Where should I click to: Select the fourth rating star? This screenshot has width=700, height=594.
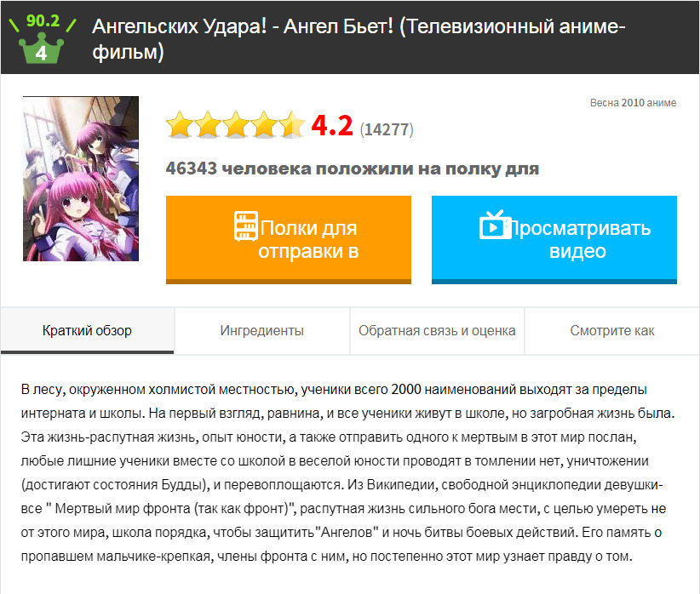tap(264, 124)
